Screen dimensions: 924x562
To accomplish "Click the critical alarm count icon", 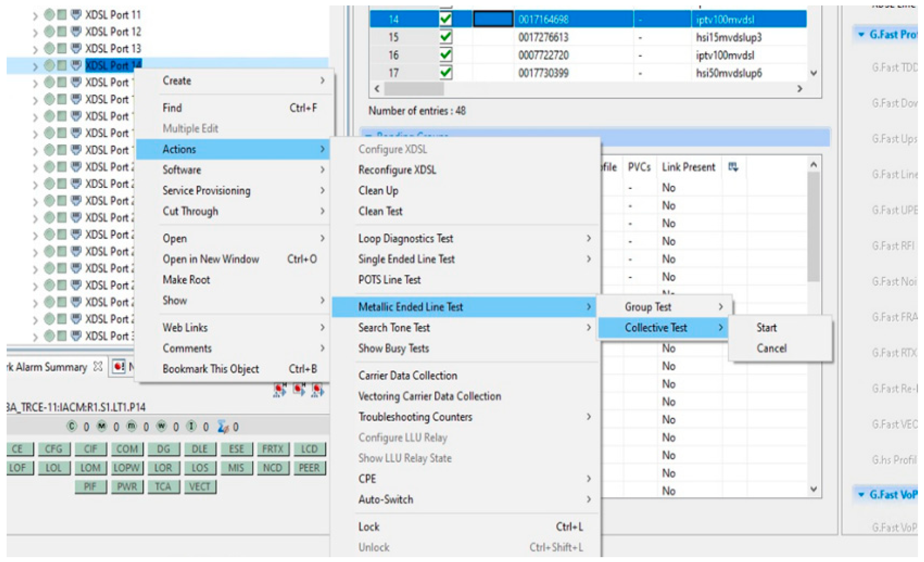I will click(72, 426).
